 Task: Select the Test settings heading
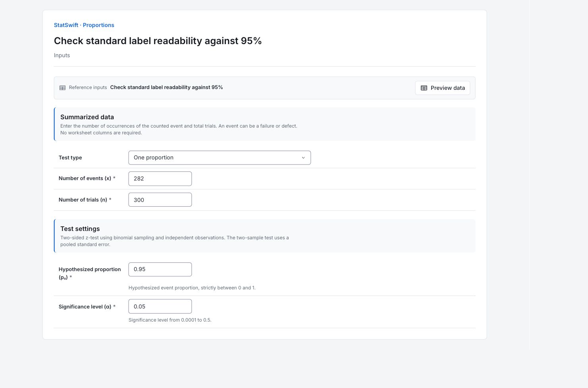tap(80, 229)
